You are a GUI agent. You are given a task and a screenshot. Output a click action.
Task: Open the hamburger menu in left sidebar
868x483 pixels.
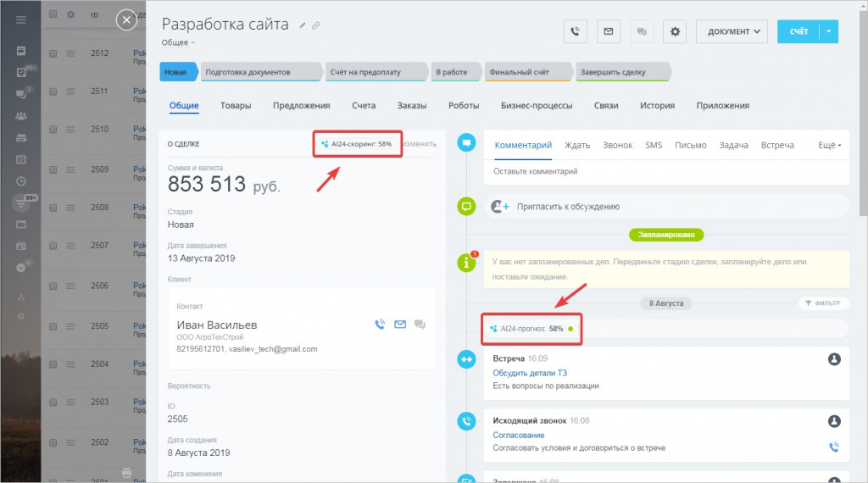(x=21, y=19)
